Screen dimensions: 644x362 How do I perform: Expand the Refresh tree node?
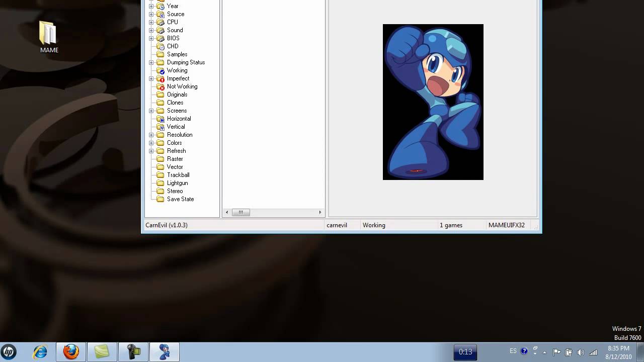pos(151,151)
